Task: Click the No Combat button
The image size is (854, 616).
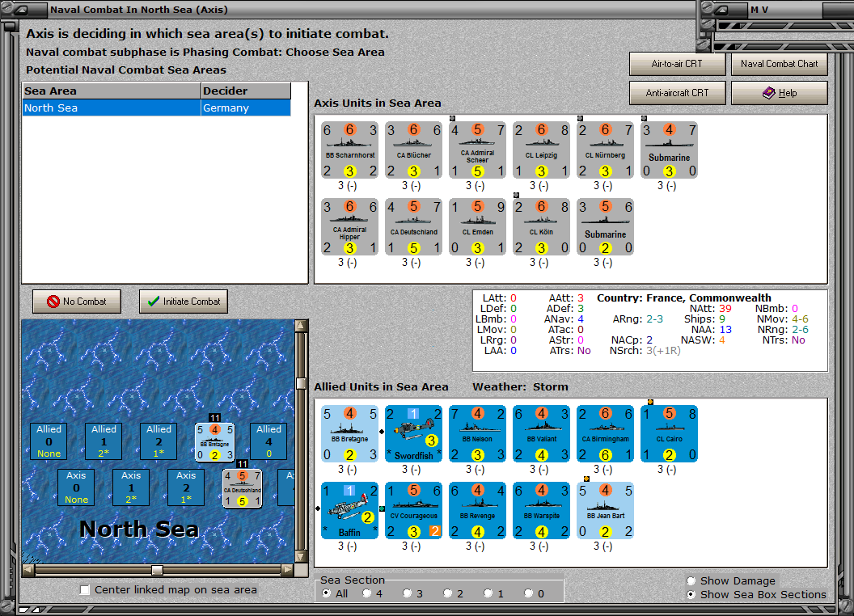Action: (77, 302)
